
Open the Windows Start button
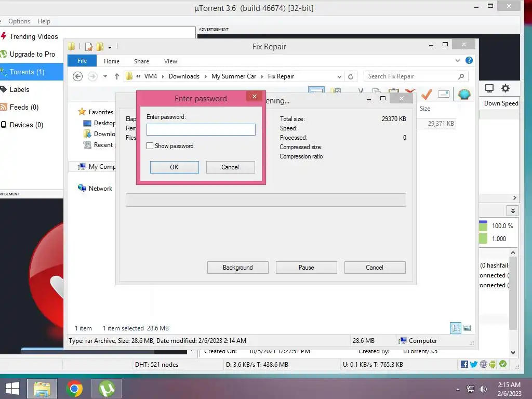12,389
